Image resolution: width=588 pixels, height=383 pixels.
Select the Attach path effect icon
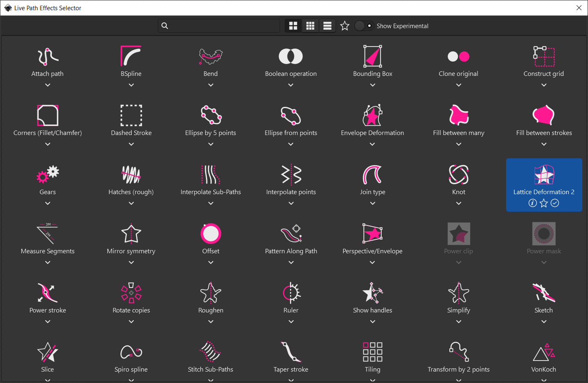pyautogui.click(x=48, y=56)
